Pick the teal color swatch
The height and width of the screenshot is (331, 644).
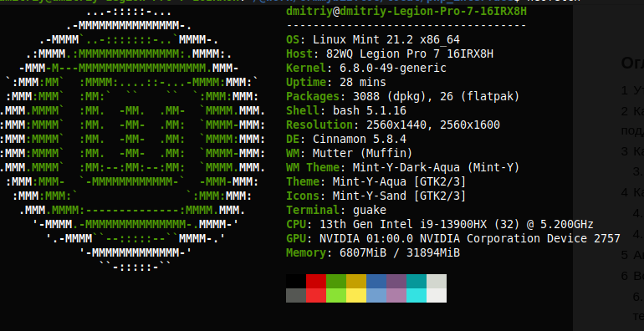417,282
